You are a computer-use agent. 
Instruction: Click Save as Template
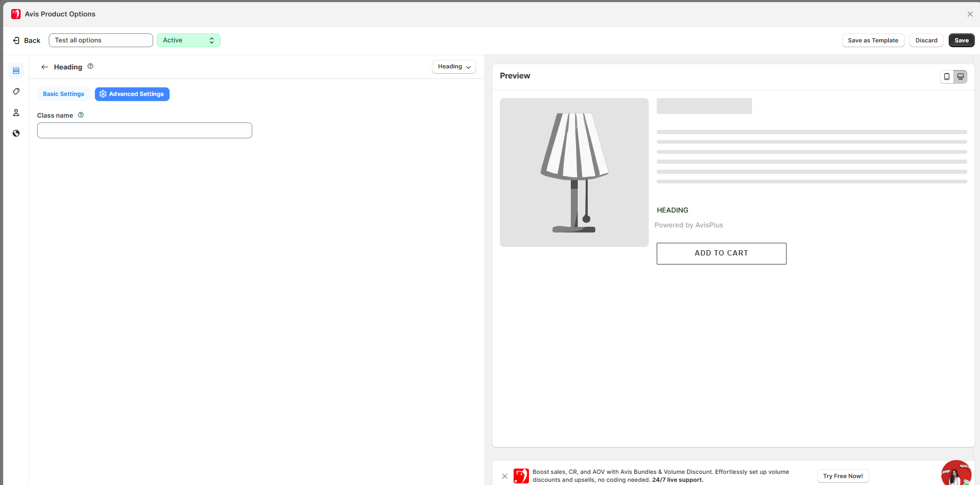[872, 40]
